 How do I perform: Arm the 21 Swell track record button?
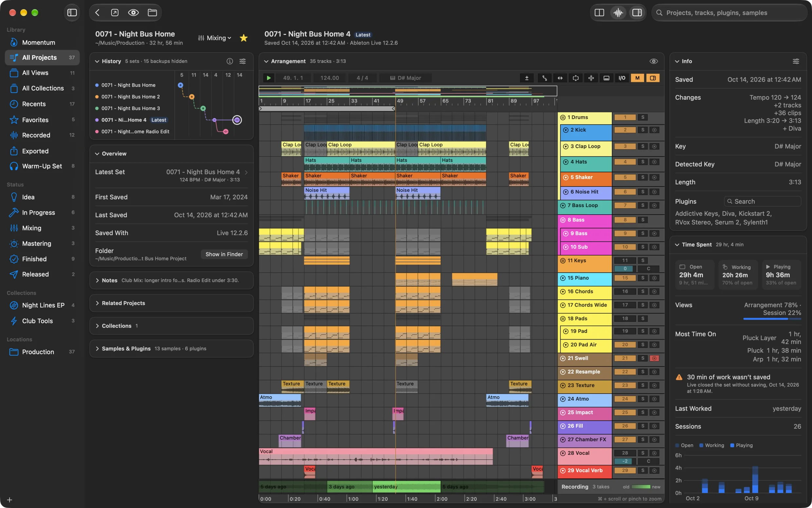[x=654, y=358]
